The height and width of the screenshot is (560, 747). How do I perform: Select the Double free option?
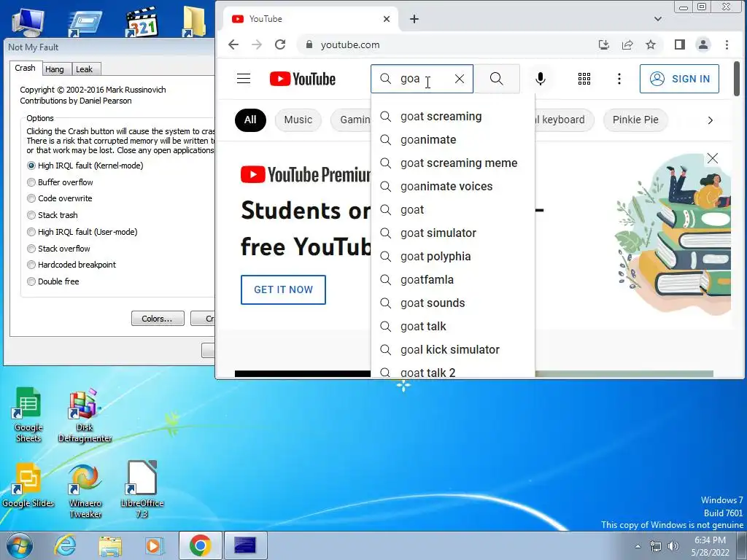click(53, 281)
